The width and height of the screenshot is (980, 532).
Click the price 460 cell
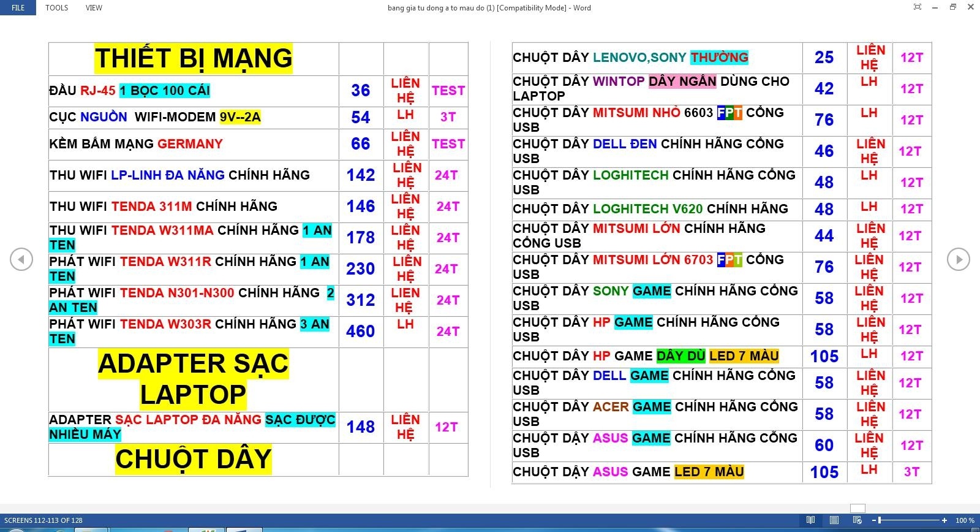pyautogui.click(x=361, y=332)
